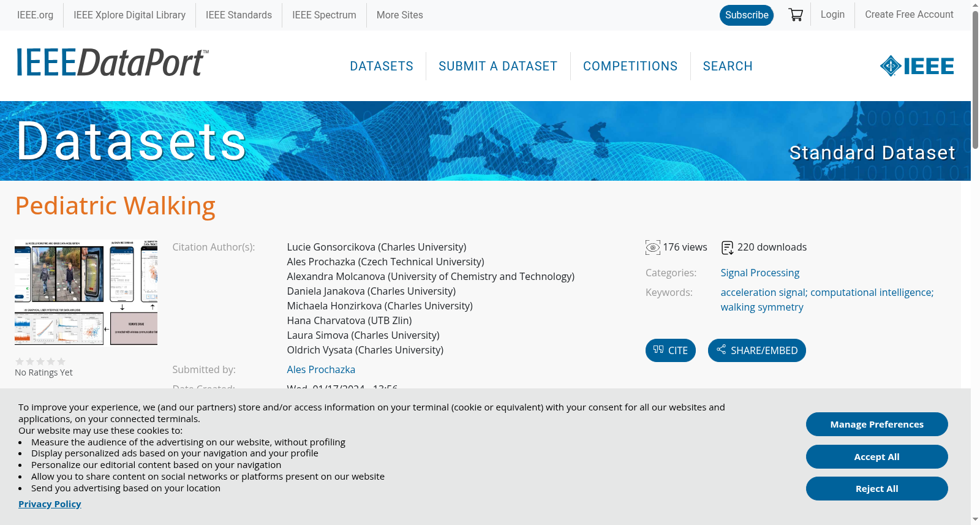This screenshot has width=980, height=525.
Task: Reject All cookies
Action: (877, 489)
